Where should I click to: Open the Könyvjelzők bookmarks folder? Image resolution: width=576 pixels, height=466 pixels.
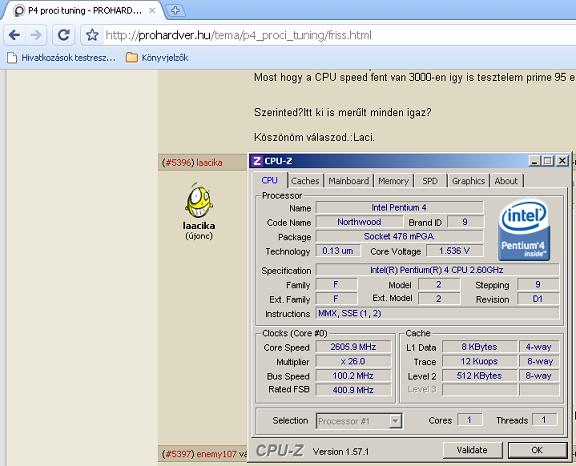(x=157, y=58)
